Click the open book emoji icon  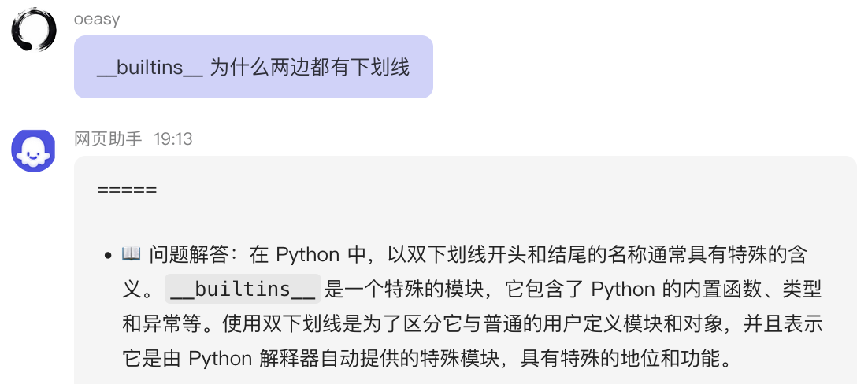pos(131,254)
